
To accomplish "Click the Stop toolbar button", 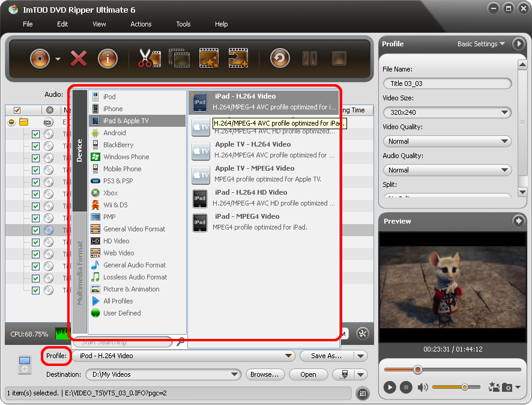I will click(x=339, y=58).
